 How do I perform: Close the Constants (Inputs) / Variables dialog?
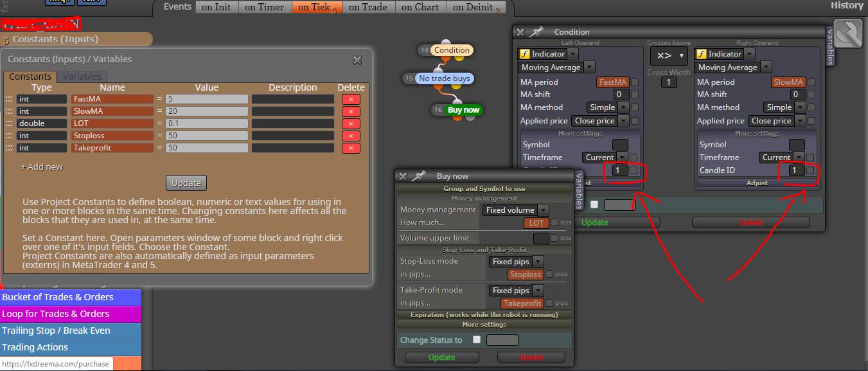click(357, 60)
